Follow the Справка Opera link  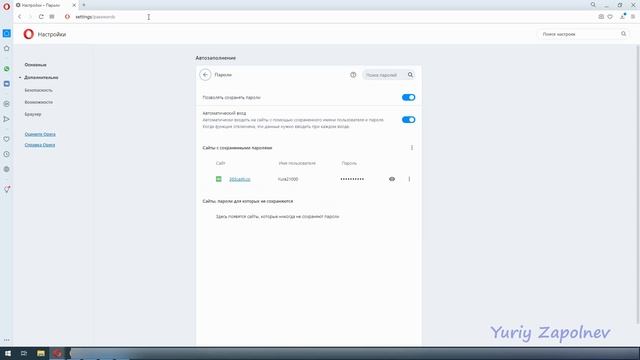(x=40, y=145)
